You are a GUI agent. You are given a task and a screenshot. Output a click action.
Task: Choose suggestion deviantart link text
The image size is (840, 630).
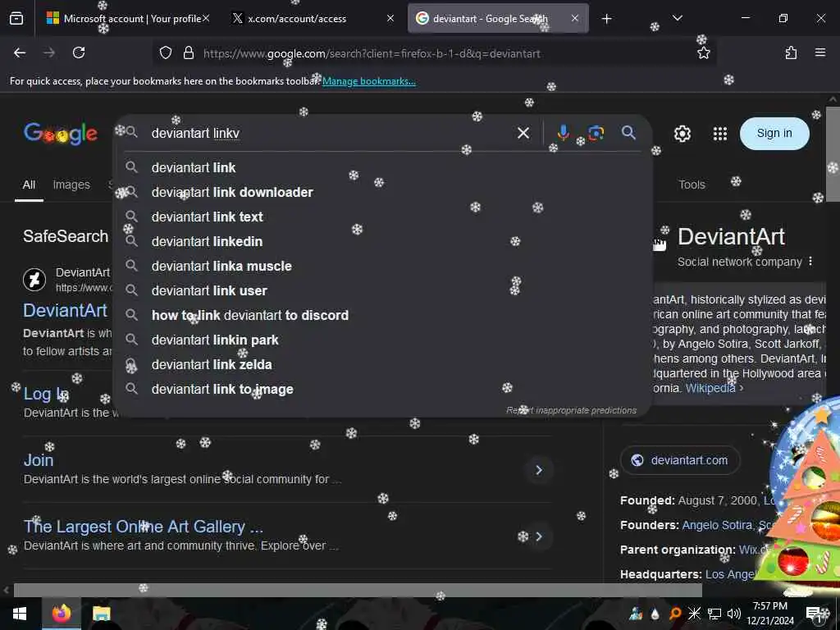(x=383, y=217)
